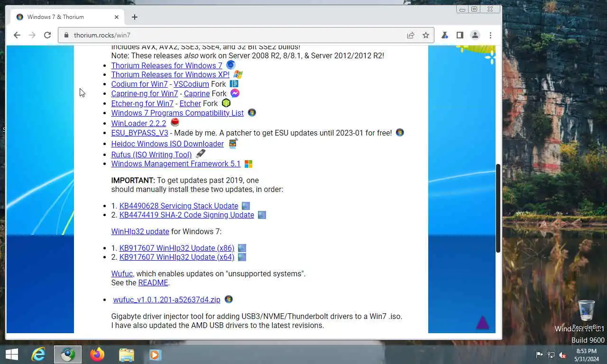Click the Rufus USB drive icon

pyautogui.click(x=201, y=154)
